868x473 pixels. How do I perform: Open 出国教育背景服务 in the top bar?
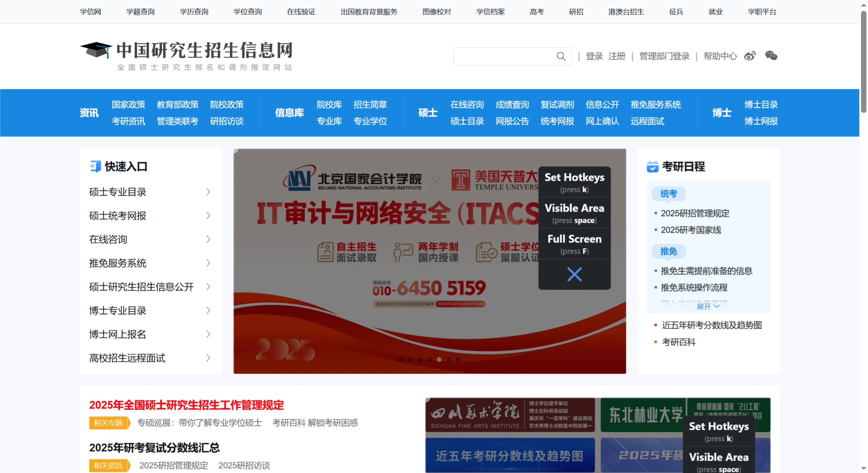(x=369, y=12)
